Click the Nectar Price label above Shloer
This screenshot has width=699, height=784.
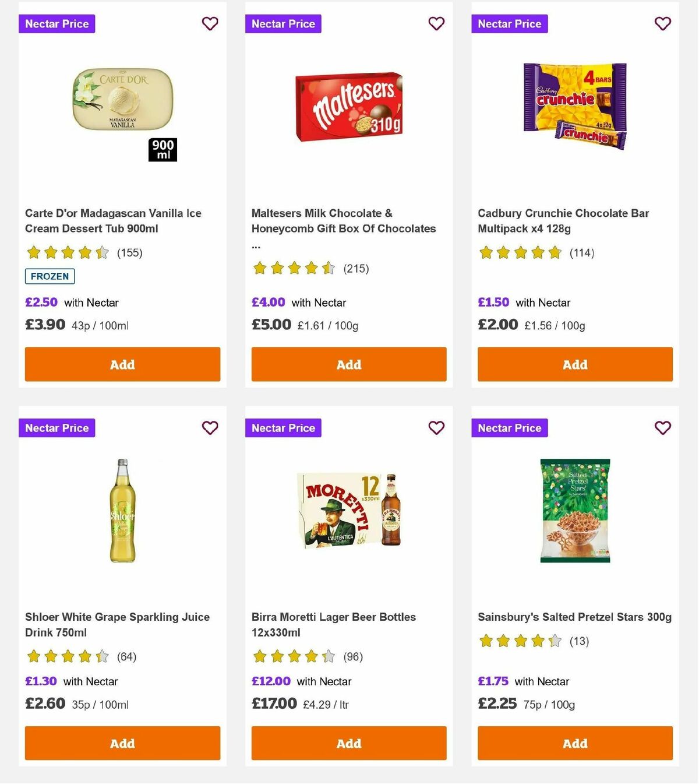pyautogui.click(x=57, y=427)
